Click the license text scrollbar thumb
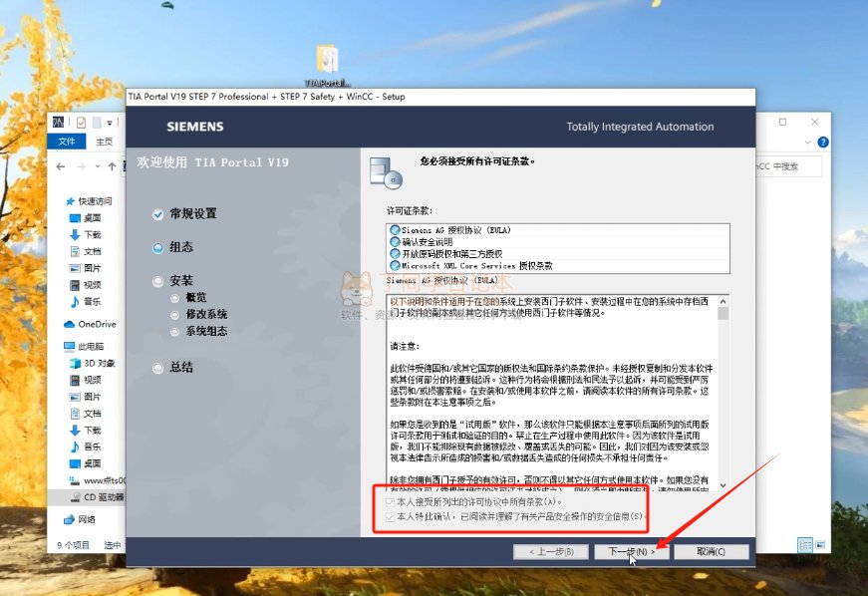Viewport: 868px width, 596px height. click(723, 314)
